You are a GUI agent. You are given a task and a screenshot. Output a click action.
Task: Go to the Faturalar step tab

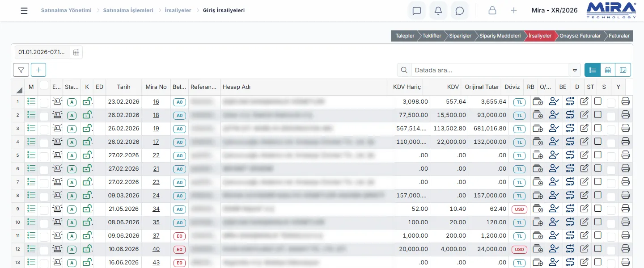click(x=619, y=36)
